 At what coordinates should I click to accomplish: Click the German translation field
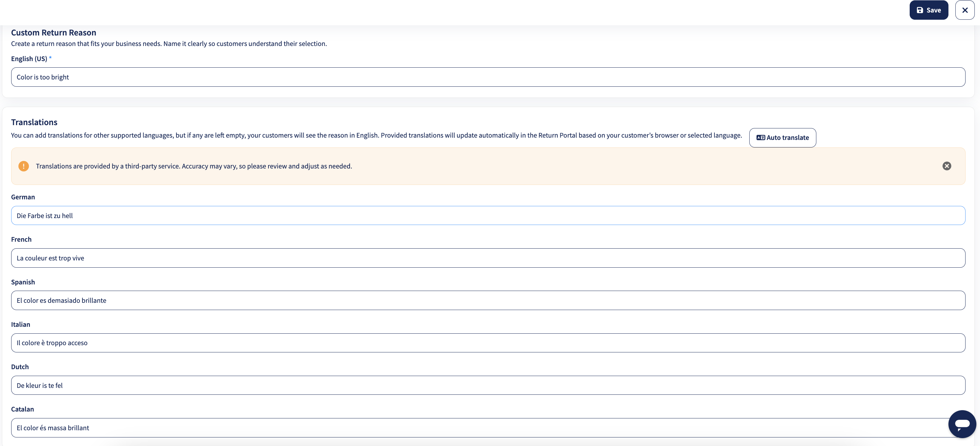(488, 215)
